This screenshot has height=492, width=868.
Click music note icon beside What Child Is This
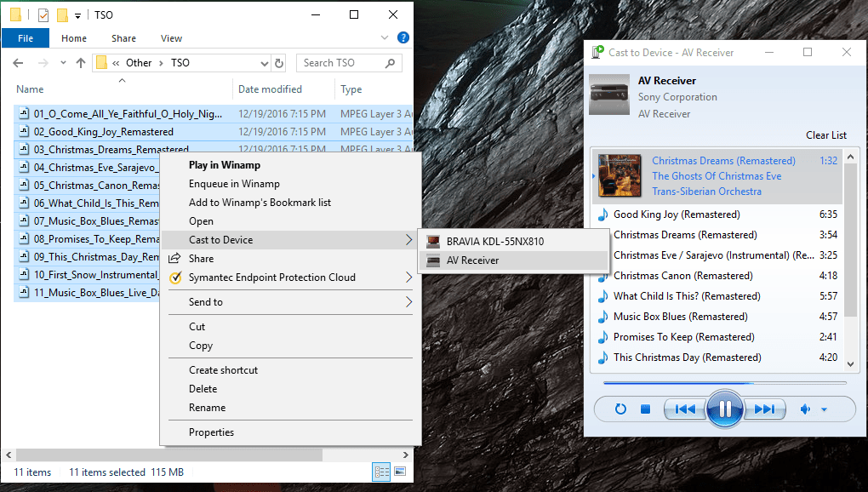pos(602,296)
